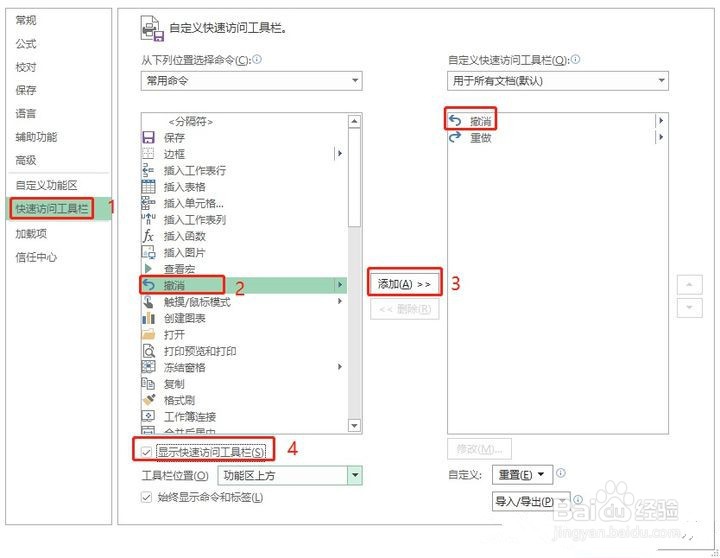Viewport: 720px width, 558px height.
Task: Click the 插入图片 picture icon
Action: 148,253
